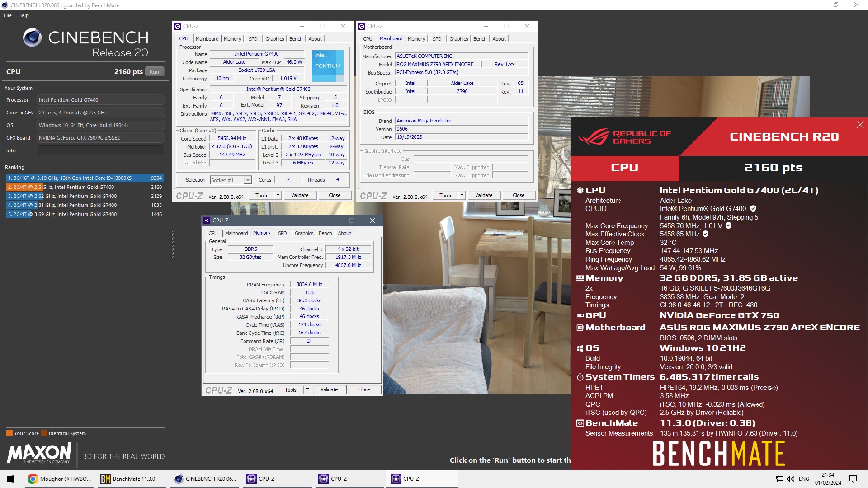The height and width of the screenshot is (488, 868).
Task: Open the File menu in Cinebench
Action: tap(8, 15)
